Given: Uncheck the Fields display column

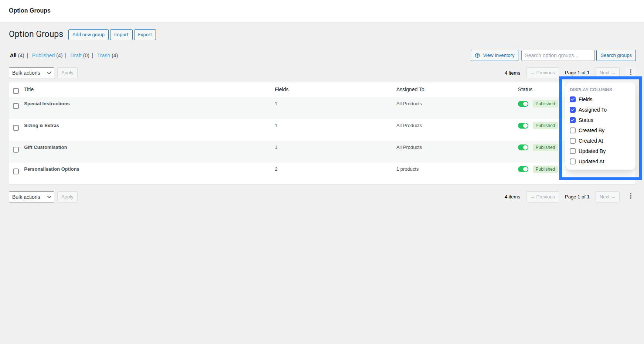Looking at the screenshot, I should 573,99.
